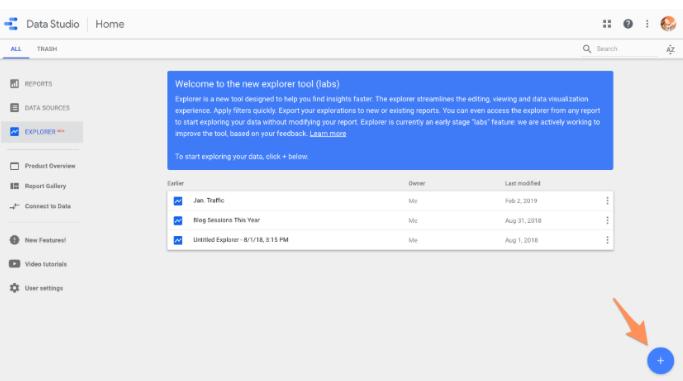Follow the Learn more link

[328, 134]
